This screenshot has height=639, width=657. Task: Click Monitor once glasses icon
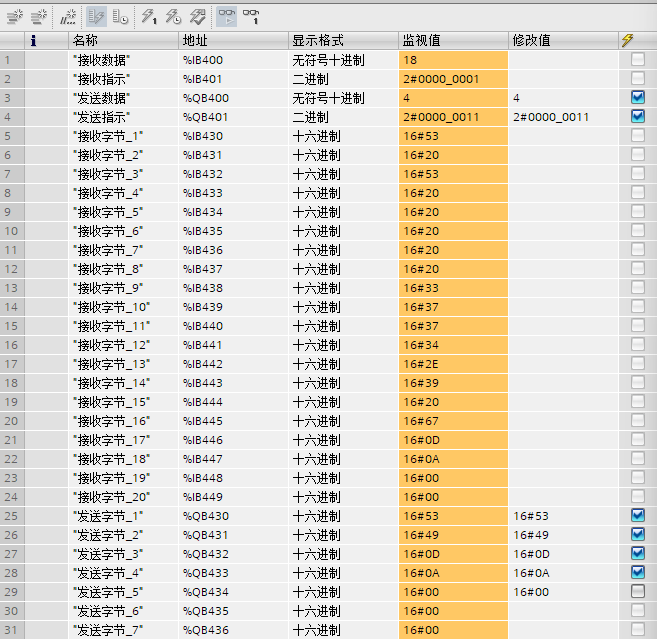click(x=251, y=16)
